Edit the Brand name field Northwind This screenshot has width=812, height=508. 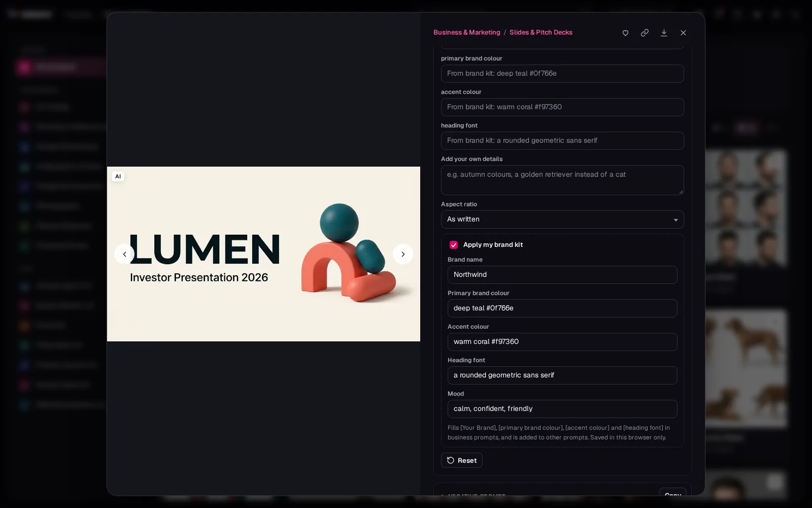click(562, 275)
